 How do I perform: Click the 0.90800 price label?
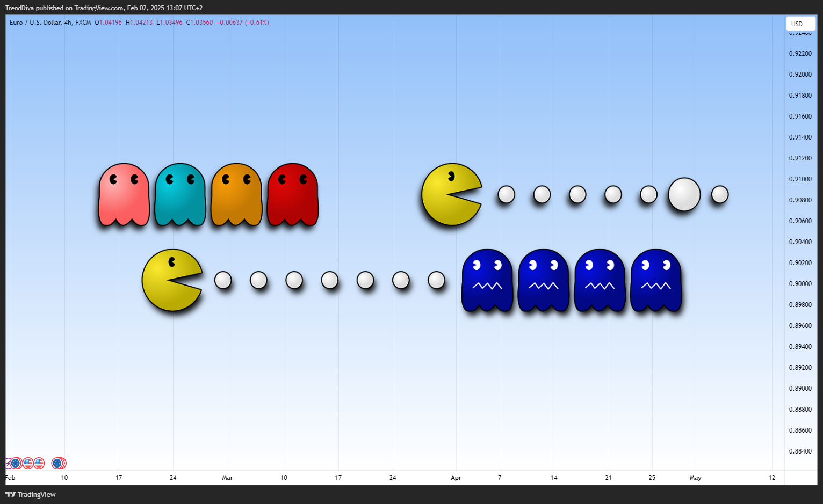point(800,200)
